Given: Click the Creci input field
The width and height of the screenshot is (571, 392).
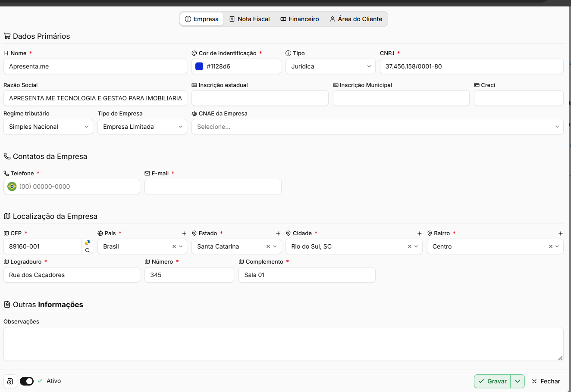Looking at the screenshot, I should click(519, 98).
